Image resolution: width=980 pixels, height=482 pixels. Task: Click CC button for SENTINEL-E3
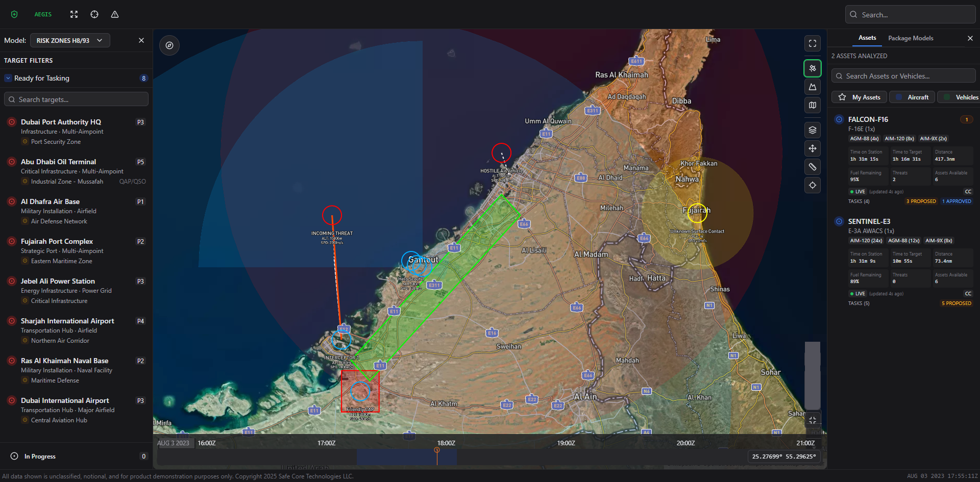point(968,293)
